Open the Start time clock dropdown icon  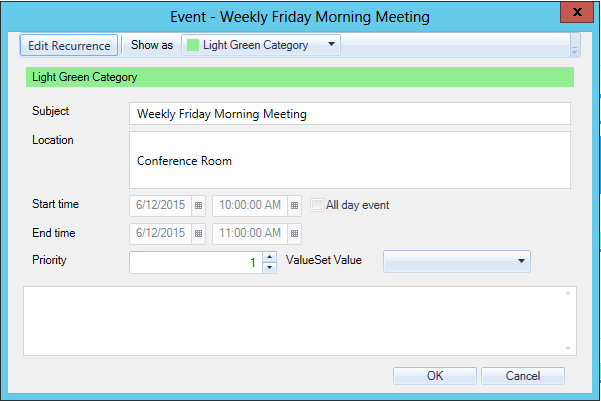click(294, 205)
